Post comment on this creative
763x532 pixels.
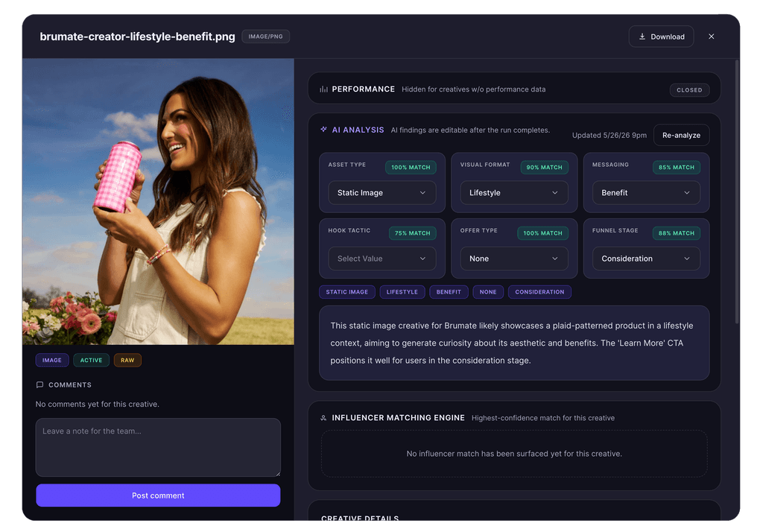[x=158, y=495]
